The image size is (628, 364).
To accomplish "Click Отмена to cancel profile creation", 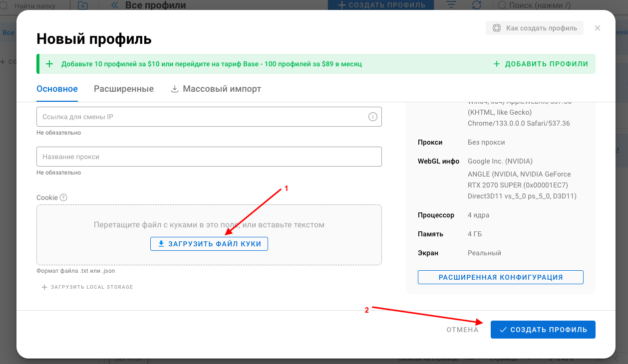I will click(462, 330).
